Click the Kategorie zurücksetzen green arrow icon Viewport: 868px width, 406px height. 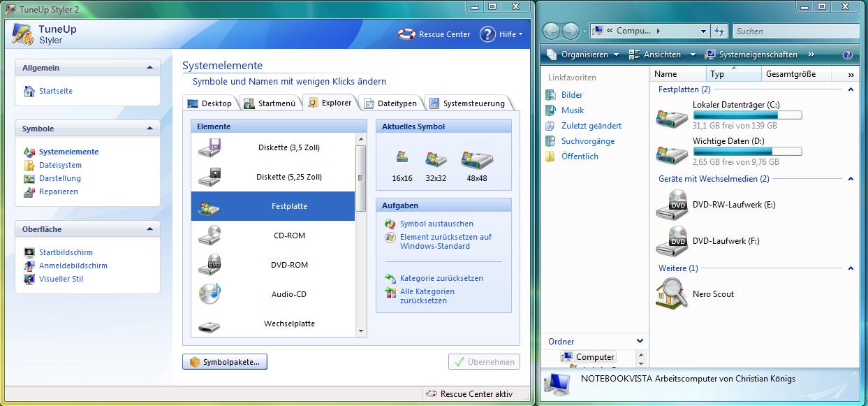click(390, 278)
